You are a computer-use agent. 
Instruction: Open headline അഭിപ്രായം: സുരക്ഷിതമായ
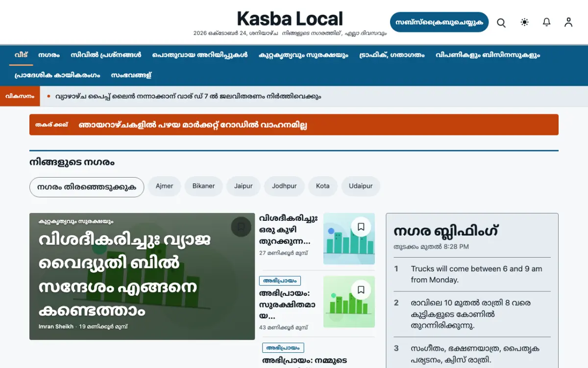(288, 305)
